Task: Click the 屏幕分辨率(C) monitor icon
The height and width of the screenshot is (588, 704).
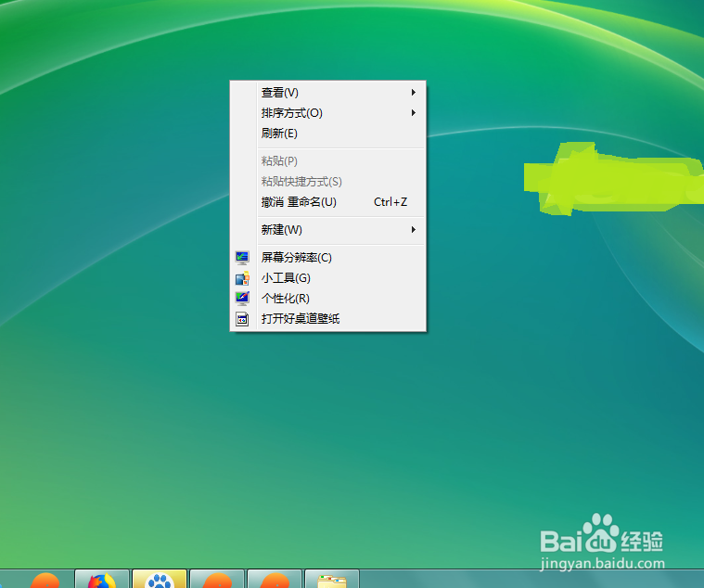Action: coord(242,258)
